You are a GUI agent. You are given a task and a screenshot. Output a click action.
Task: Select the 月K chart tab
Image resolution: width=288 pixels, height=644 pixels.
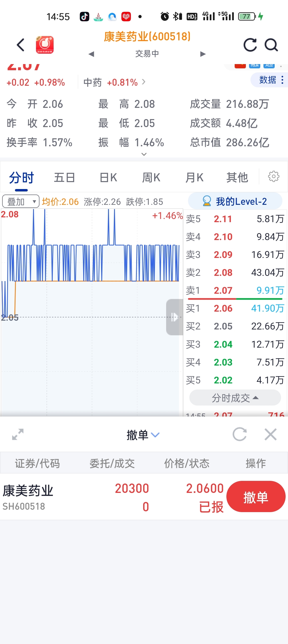coord(194,178)
